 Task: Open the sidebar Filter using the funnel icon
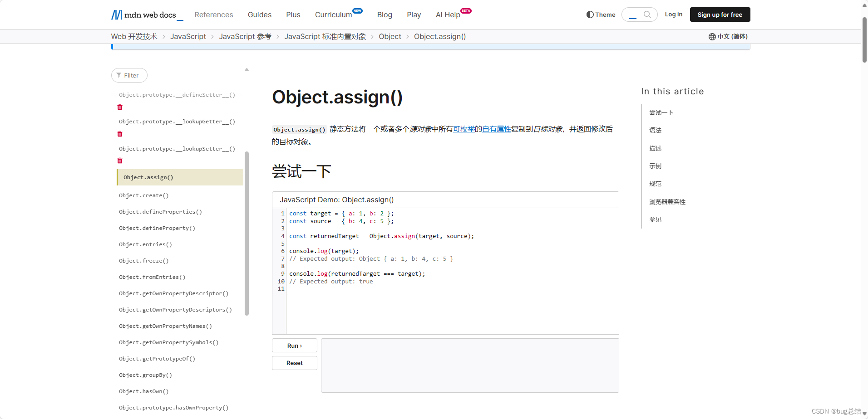click(x=119, y=75)
